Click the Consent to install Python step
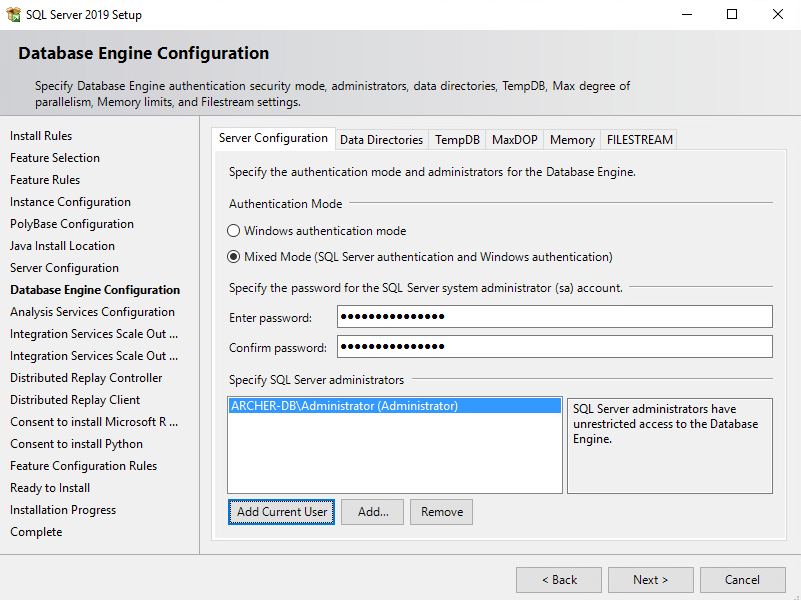 (x=77, y=444)
